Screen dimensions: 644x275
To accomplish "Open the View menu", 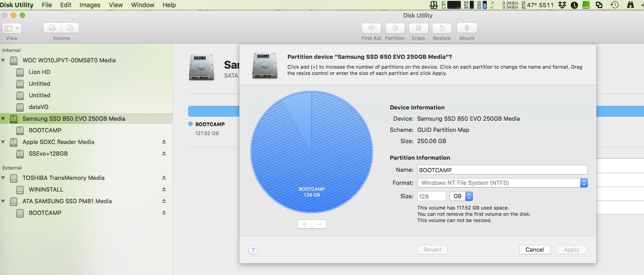I will [116, 5].
